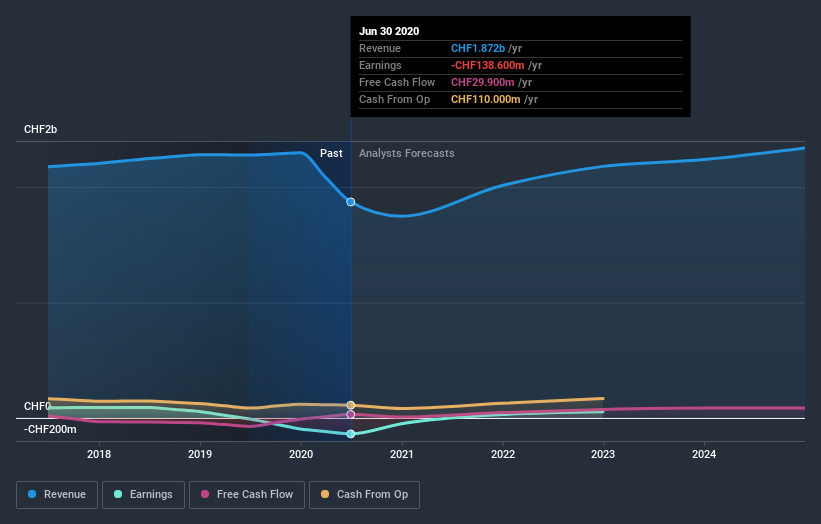Image resolution: width=821 pixels, height=524 pixels.
Task: Click the teal Earnings data point marker
Action: tap(351, 434)
